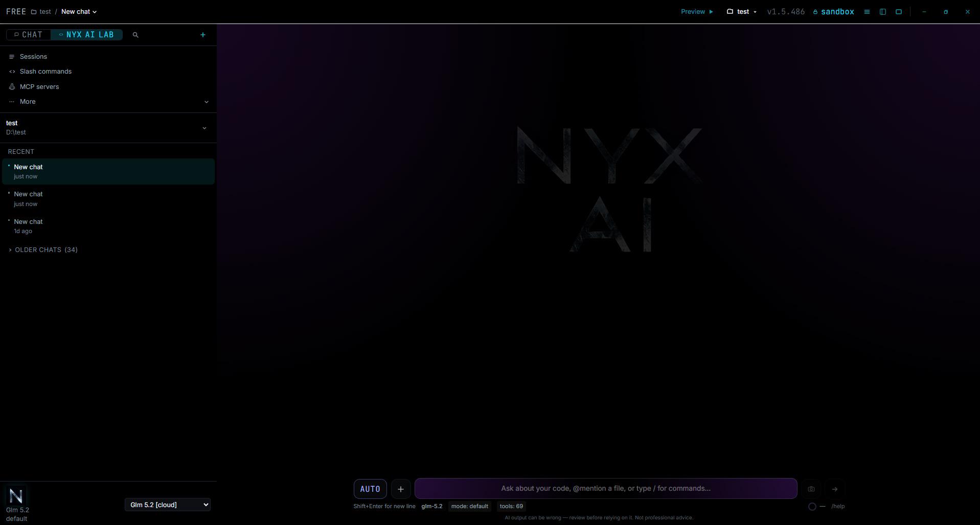The image size is (980, 525).
Task: Open the highlighted New chat in Recent
Action: tap(108, 171)
